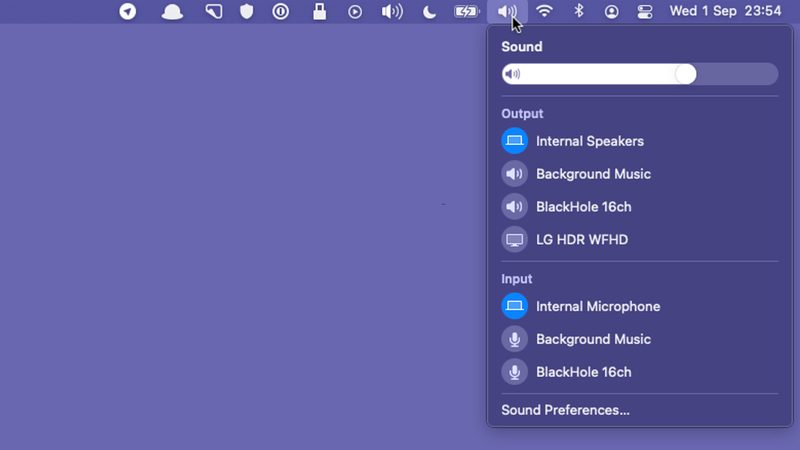Open the 1Password menu bar icon

(281, 11)
